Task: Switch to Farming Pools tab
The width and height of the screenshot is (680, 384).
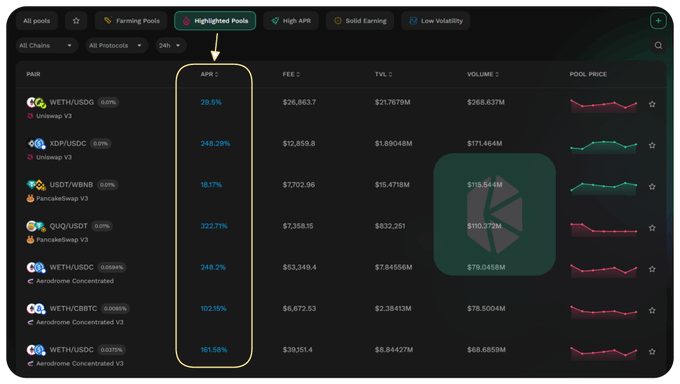Action: coord(131,21)
